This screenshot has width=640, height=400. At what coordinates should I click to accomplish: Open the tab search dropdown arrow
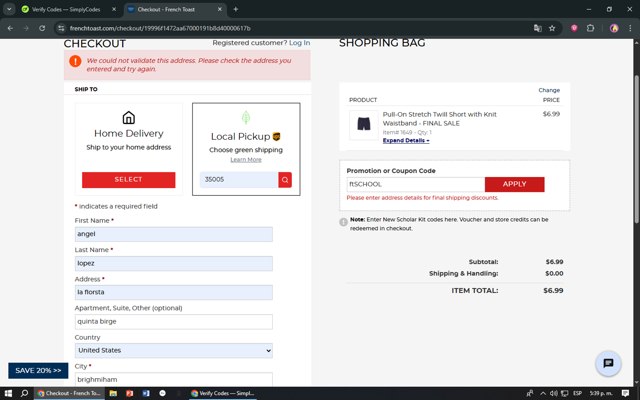[9, 9]
